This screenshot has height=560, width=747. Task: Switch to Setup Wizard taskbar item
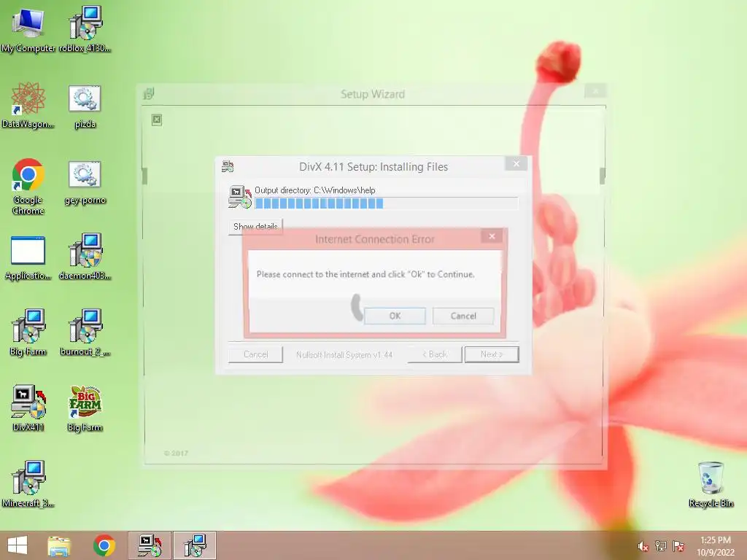coord(195,545)
